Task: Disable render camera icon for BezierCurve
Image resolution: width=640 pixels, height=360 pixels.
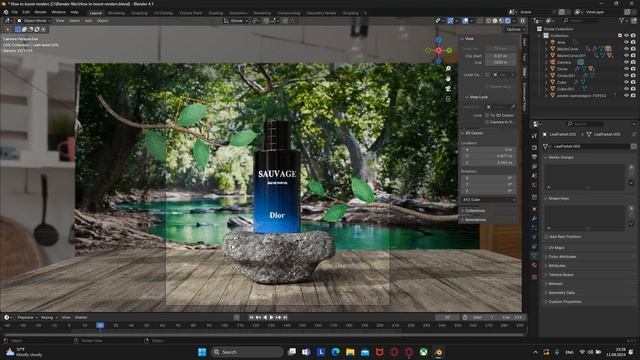Action: click(633, 49)
